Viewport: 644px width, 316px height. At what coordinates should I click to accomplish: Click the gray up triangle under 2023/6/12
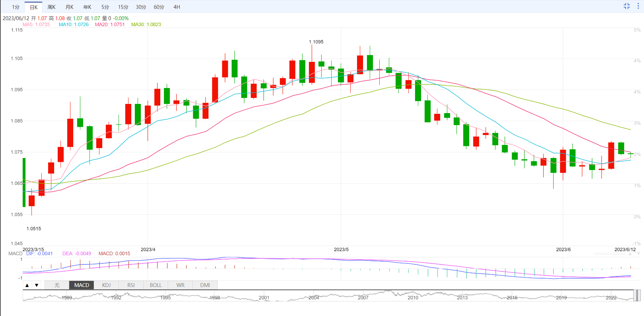[630, 254]
